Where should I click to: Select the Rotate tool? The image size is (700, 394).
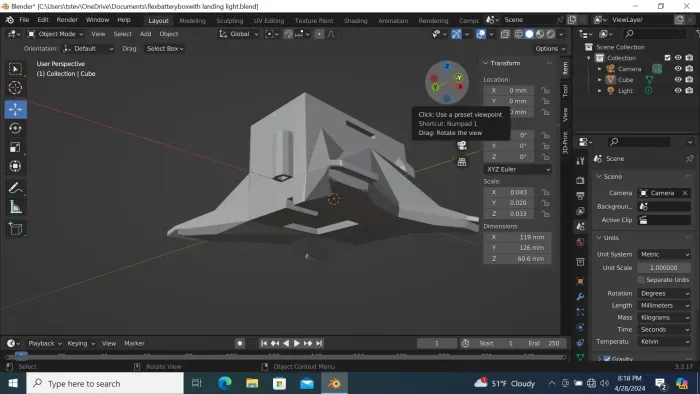(16, 129)
